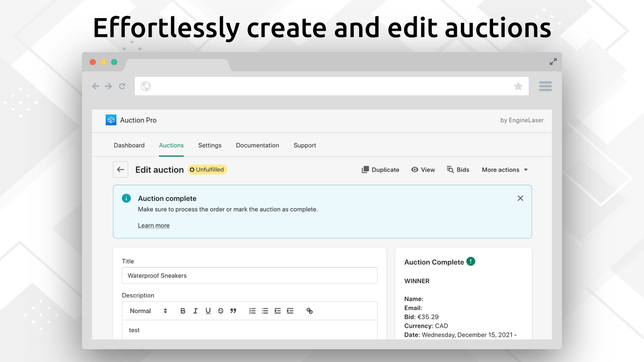
Task: Switch to the Settings tab
Action: tap(210, 145)
